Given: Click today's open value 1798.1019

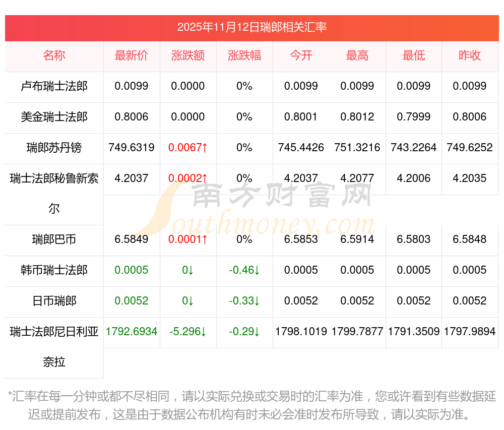Looking at the screenshot, I should 301,332.
